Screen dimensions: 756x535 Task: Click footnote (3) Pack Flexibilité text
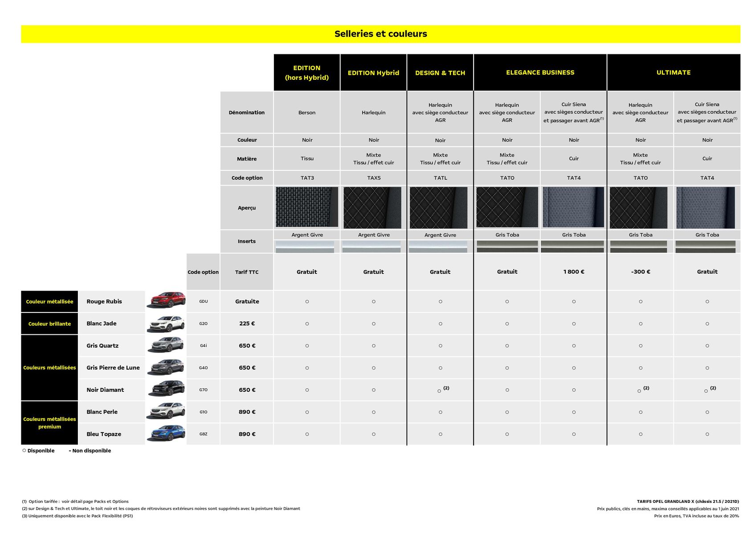click(x=78, y=516)
